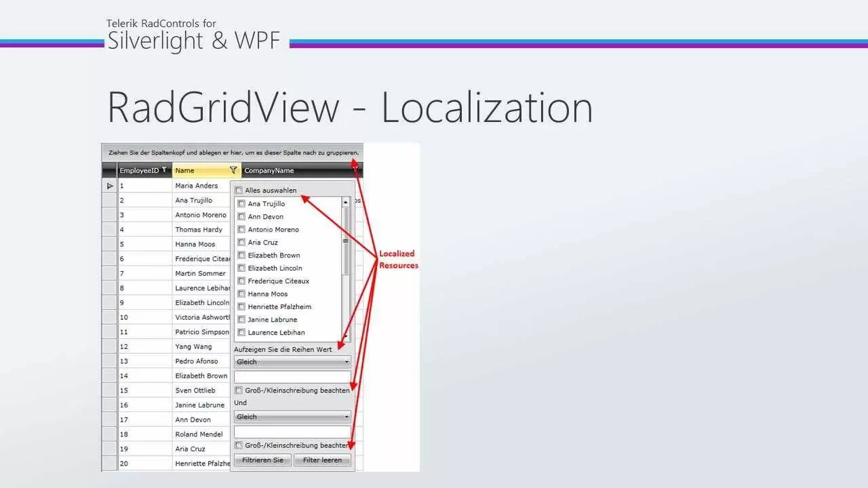Select the Patricio Simpson cell in the grid
Image resolution: width=868 pixels, height=488 pixels.
coord(201,332)
